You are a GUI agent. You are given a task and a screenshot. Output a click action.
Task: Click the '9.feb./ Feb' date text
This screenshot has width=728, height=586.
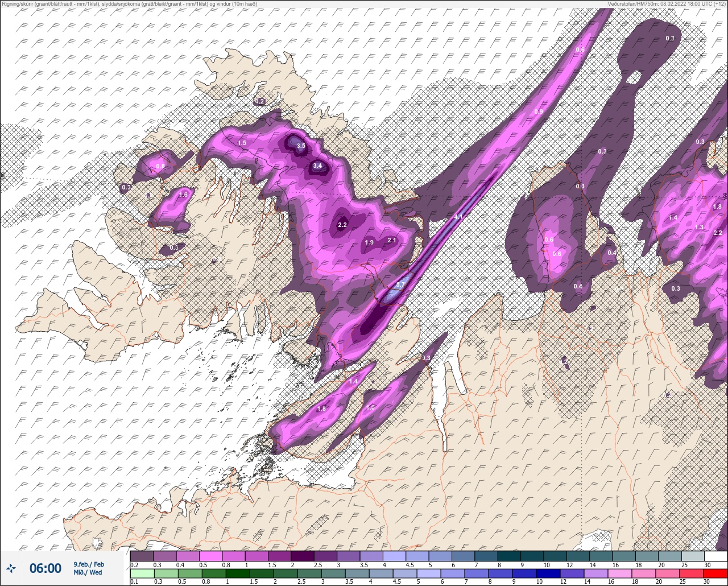[x=89, y=564]
